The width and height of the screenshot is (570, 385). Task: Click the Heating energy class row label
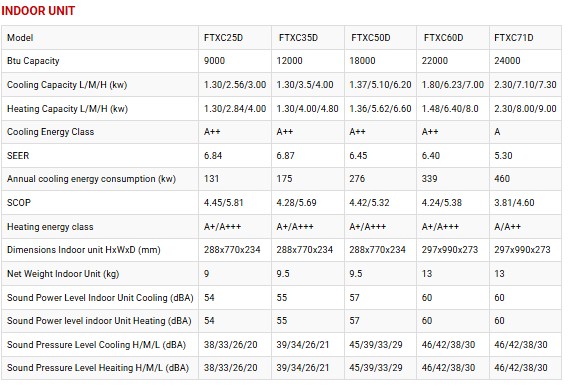coord(50,227)
